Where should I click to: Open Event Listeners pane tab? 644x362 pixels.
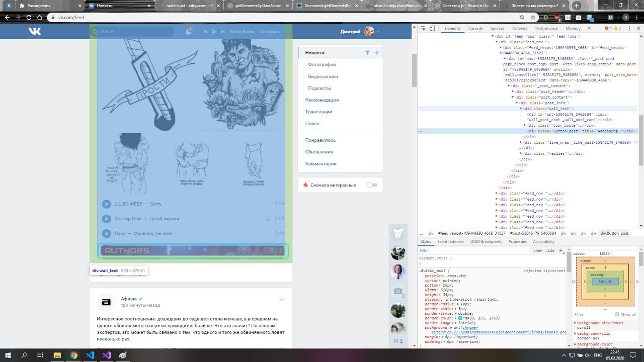click(451, 242)
